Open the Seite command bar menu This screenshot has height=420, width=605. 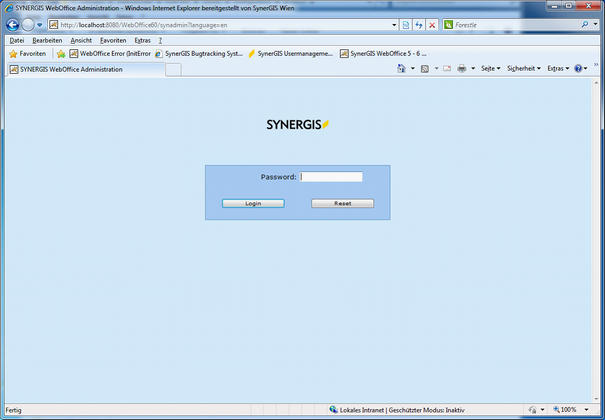tap(490, 68)
